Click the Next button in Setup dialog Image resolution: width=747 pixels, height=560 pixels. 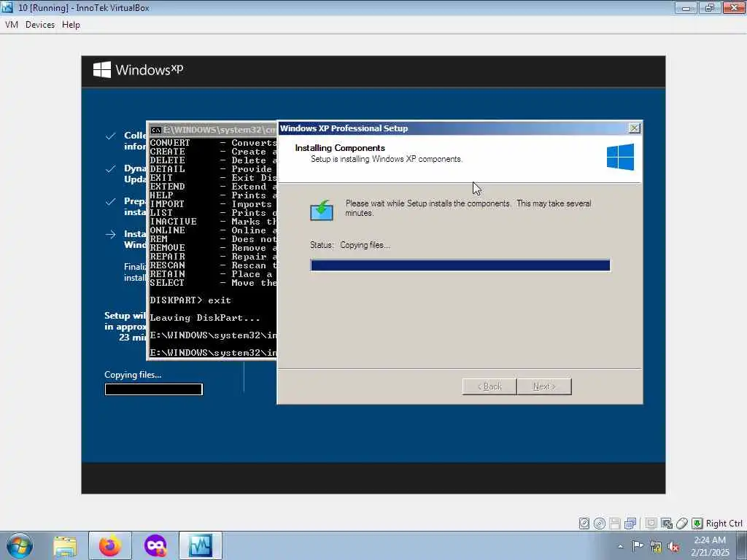point(544,386)
